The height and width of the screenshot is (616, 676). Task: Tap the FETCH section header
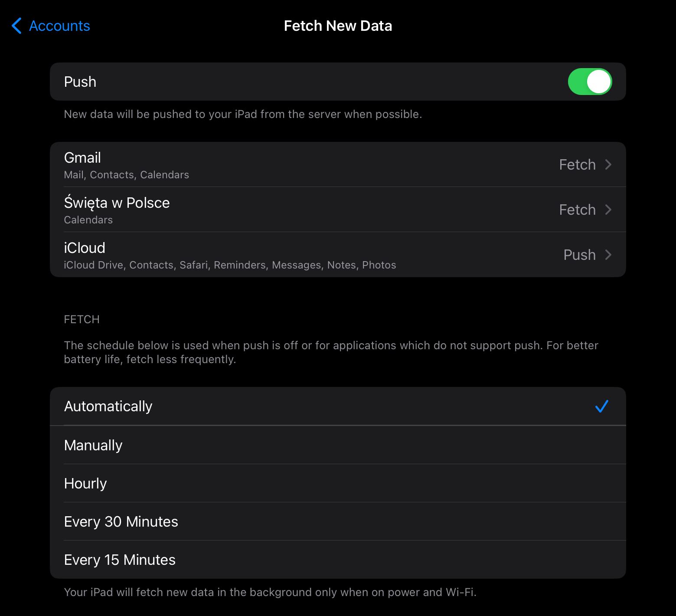[x=82, y=319]
